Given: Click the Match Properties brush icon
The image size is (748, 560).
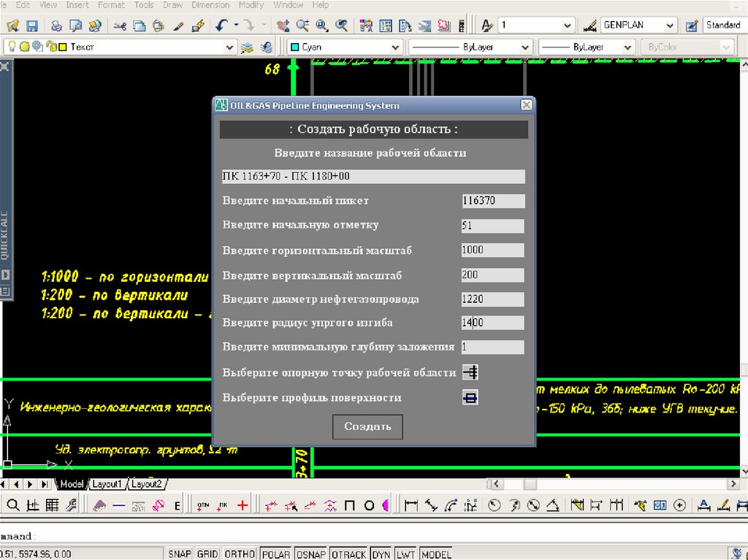Looking at the screenshot, I should coord(178,26).
